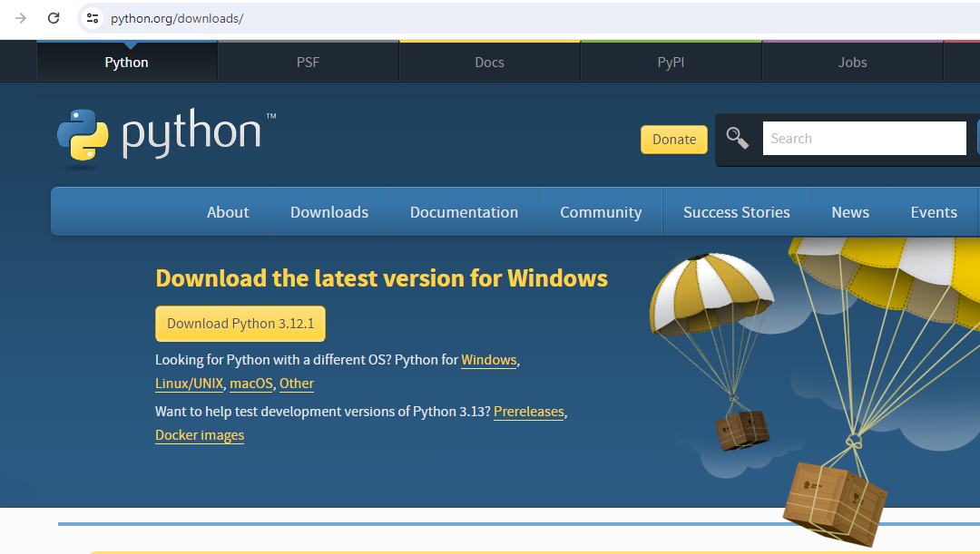Expand the Documentation navigation menu

pyautogui.click(x=464, y=212)
